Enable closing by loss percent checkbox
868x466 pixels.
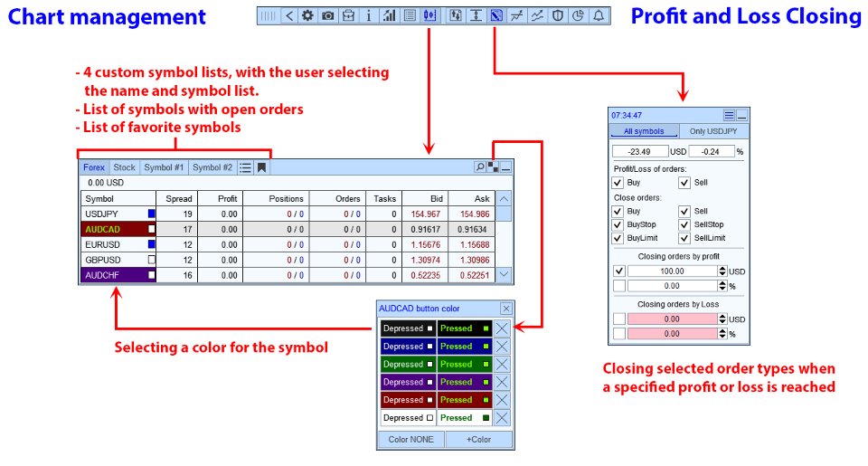619,334
